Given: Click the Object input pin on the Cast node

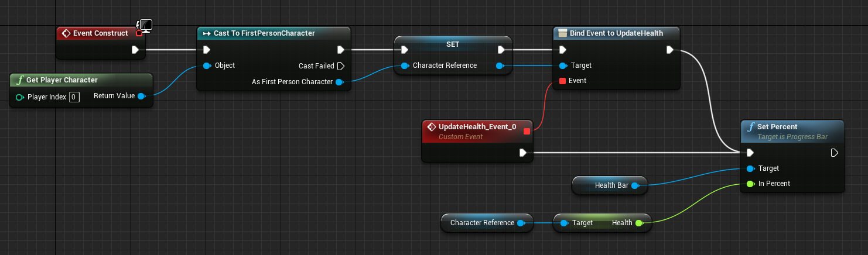Looking at the screenshot, I should (207, 66).
